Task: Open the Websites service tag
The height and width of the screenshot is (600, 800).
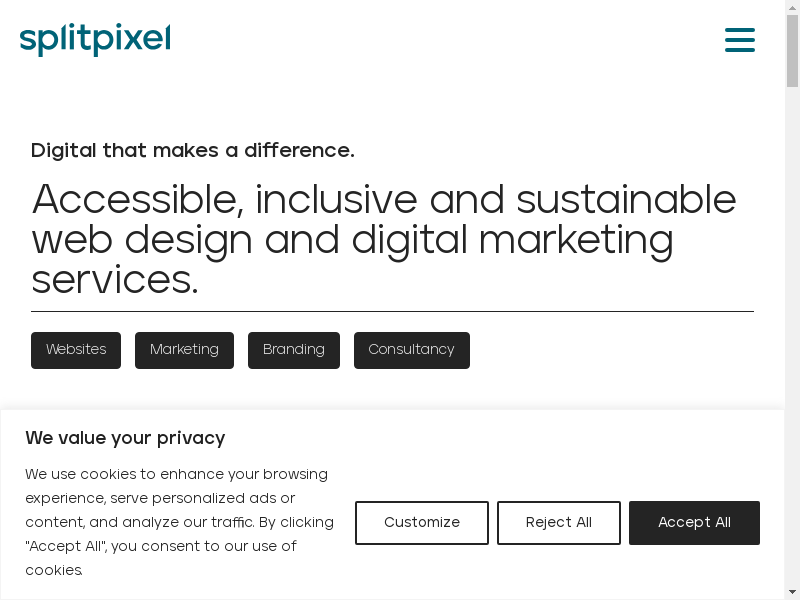Action: coord(76,350)
